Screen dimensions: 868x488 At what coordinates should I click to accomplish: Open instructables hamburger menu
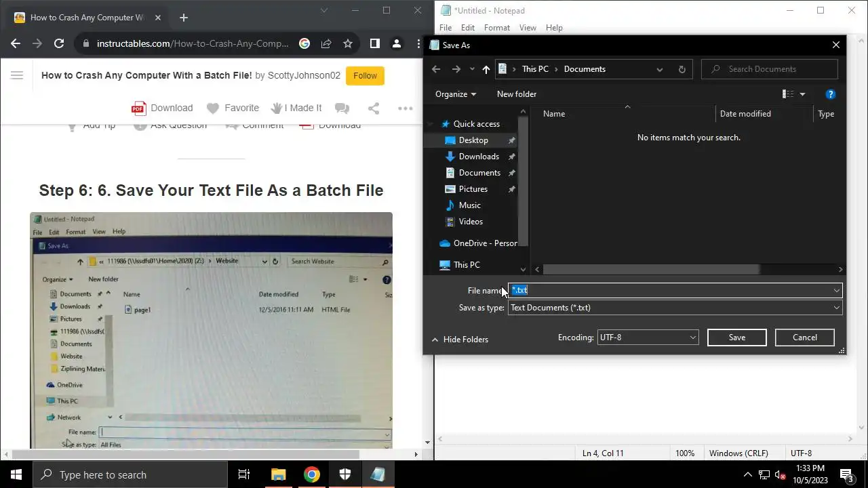coord(17,75)
